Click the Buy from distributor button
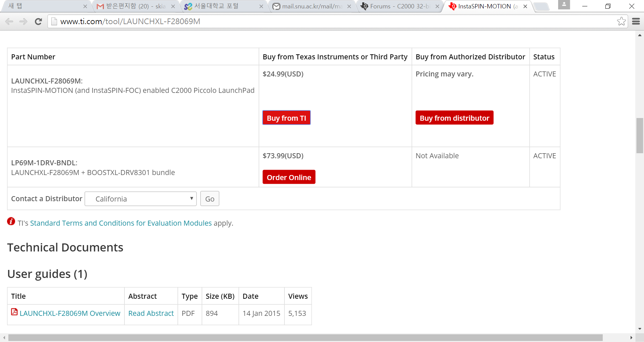 [x=454, y=118]
